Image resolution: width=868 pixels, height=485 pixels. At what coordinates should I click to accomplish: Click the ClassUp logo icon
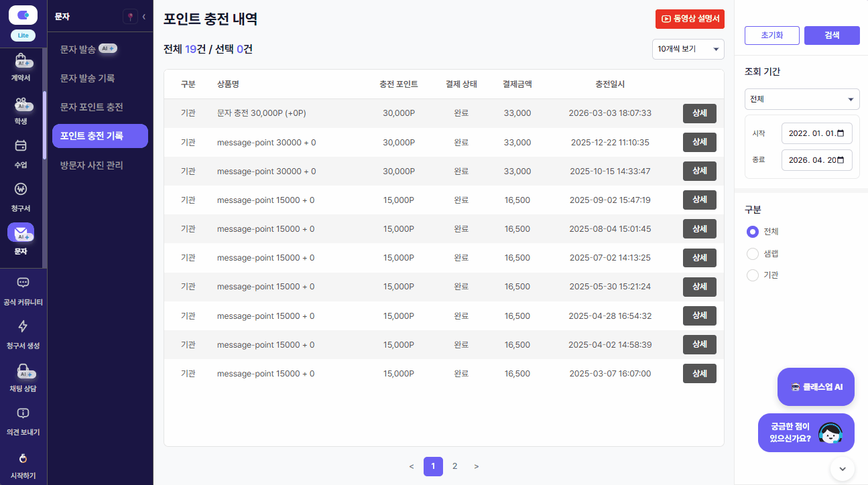pyautogui.click(x=23, y=15)
